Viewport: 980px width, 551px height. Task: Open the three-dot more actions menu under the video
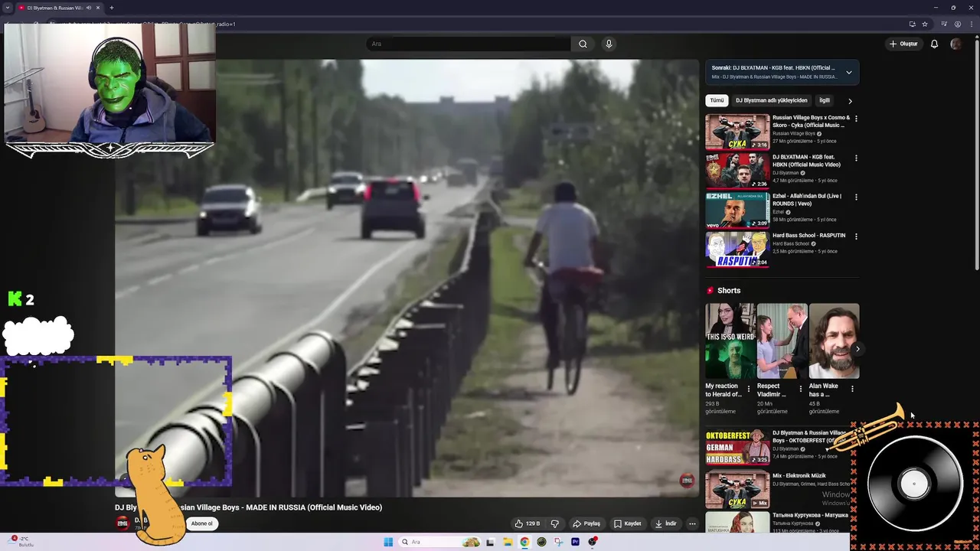[692, 523]
